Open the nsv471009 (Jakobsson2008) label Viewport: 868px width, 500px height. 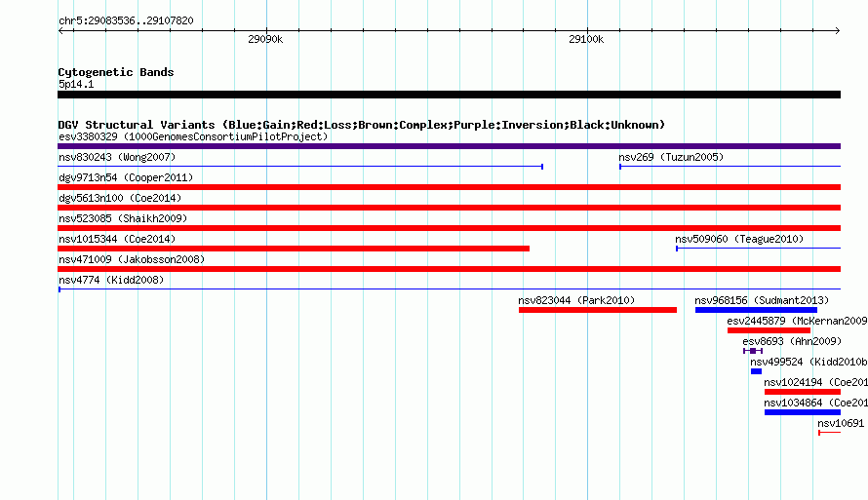click(132, 259)
